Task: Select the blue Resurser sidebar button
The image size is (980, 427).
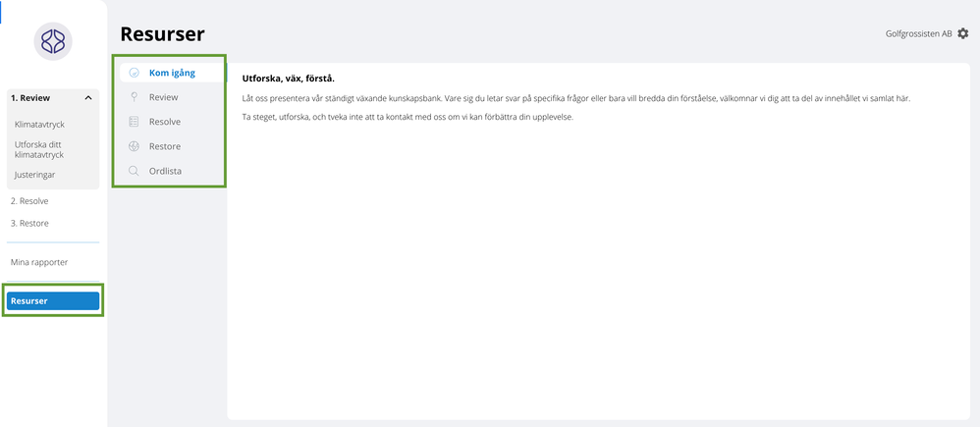Action: point(53,301)
